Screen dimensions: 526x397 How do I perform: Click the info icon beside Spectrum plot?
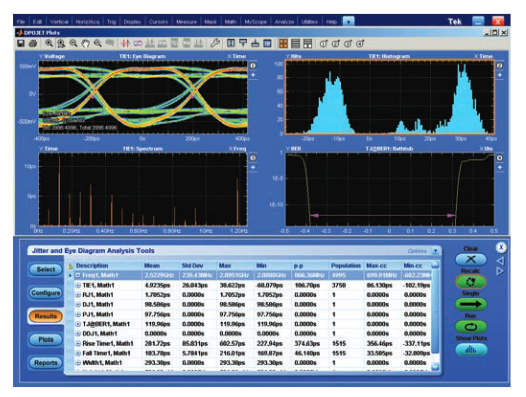253,158
